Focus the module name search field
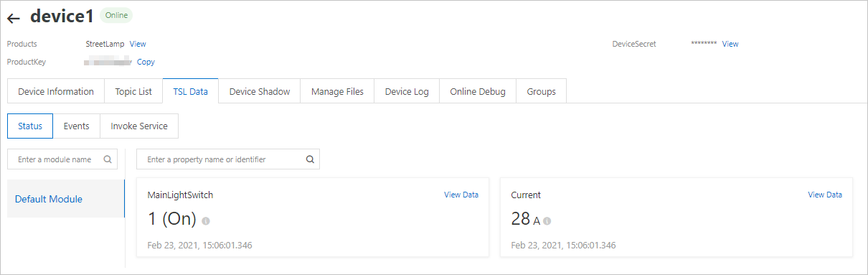 click(62, 159)
